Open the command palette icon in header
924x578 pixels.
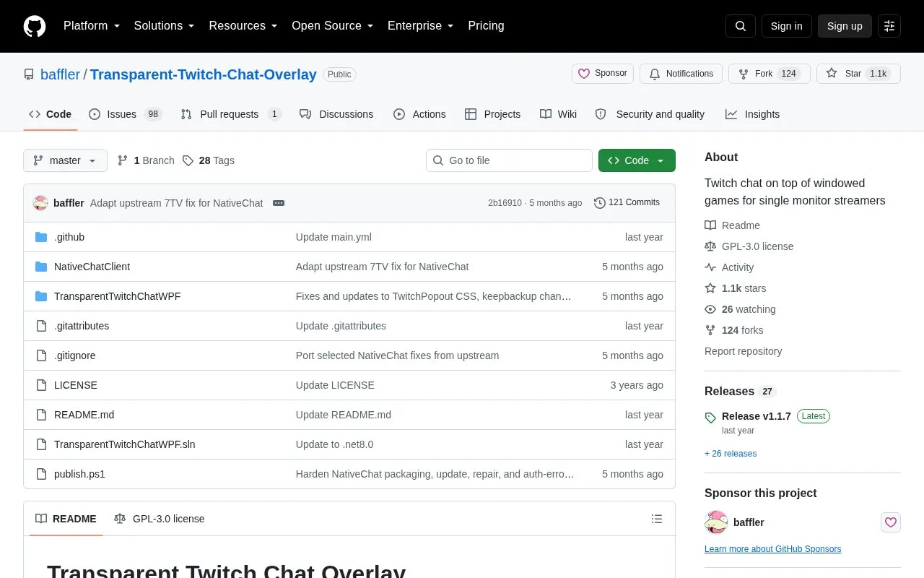(x=889, y=26)
